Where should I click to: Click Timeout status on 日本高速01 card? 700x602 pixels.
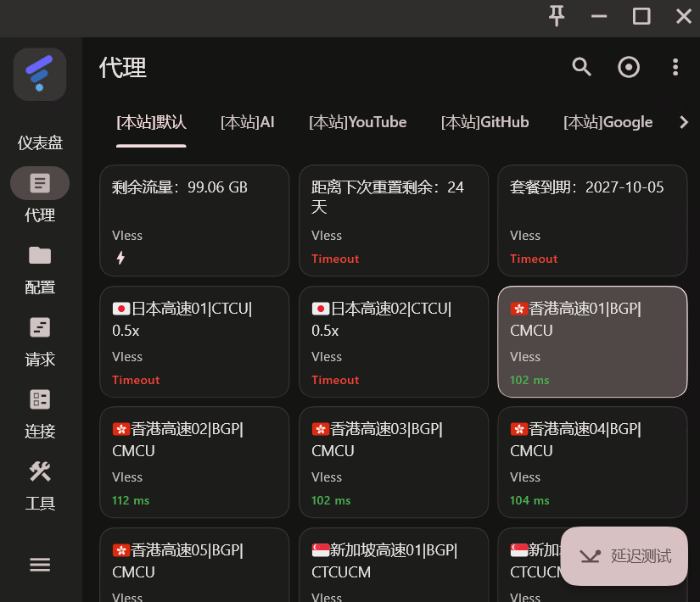136,380
